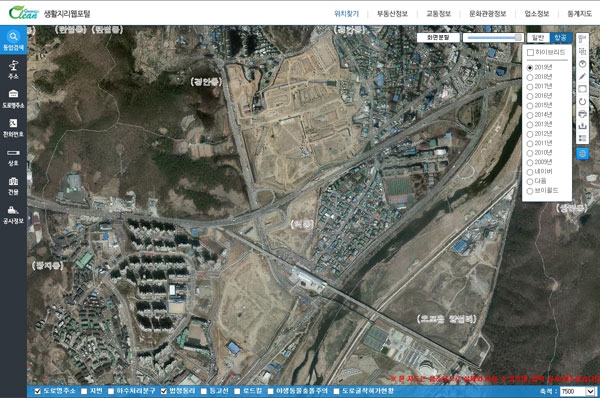Click the printer icon in the right toolbar

582,114
